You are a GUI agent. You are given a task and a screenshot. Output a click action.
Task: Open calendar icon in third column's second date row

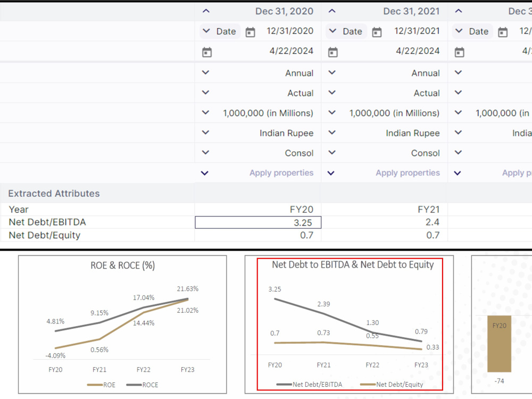point(460,52)
